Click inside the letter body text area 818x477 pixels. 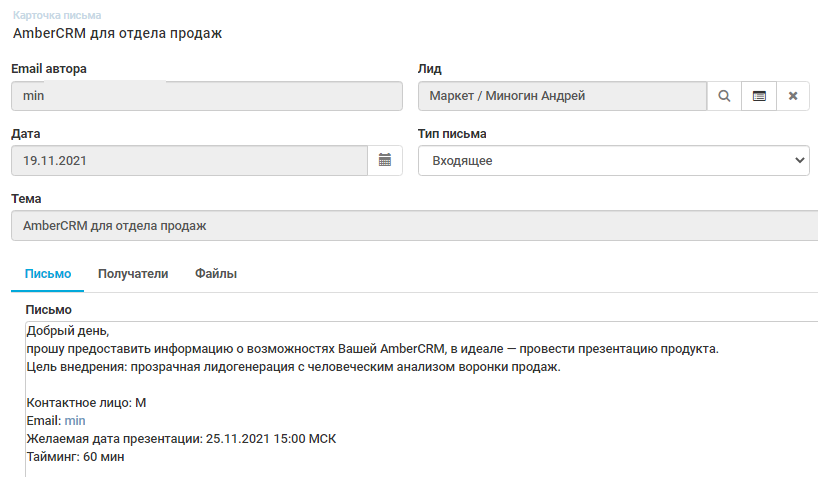(x=422, y=399)
